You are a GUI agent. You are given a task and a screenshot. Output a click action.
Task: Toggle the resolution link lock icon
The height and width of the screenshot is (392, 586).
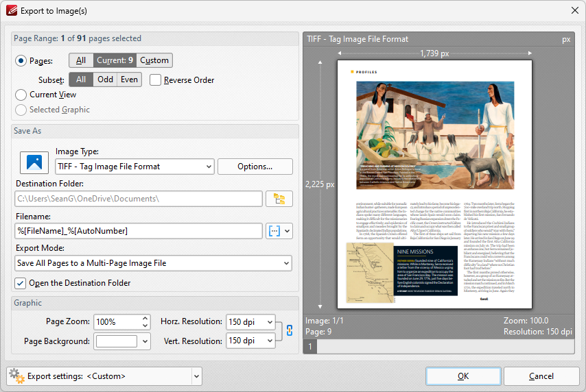pos(290,330)
